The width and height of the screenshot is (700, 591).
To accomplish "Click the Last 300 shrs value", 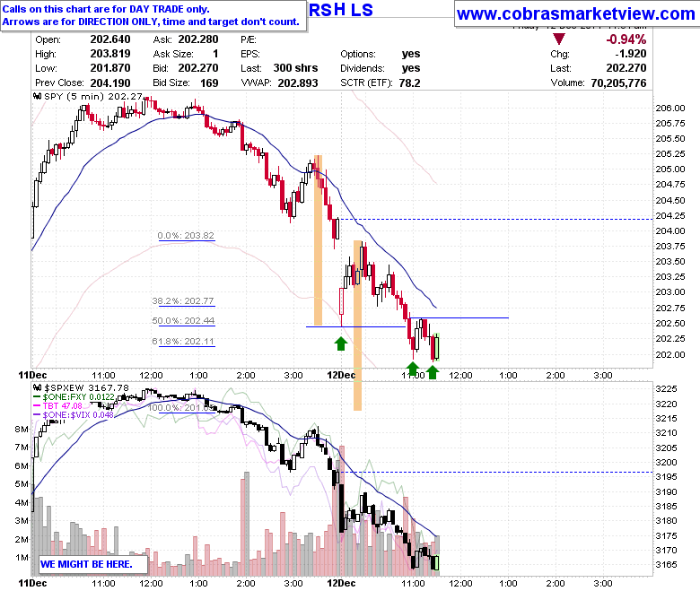I will [295, 68].
